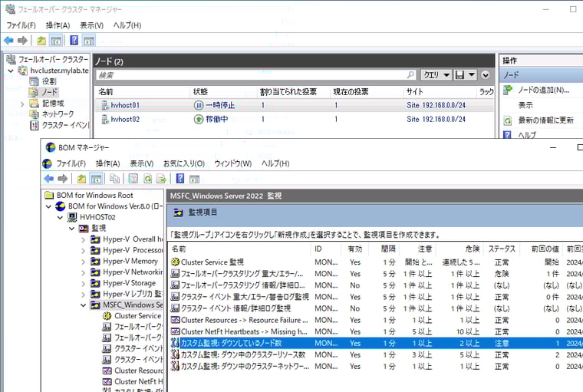Open the ウィンドウ(W) menu in BOM Manager
Viewport: 583px width, 392px height.
pos(233,163)
